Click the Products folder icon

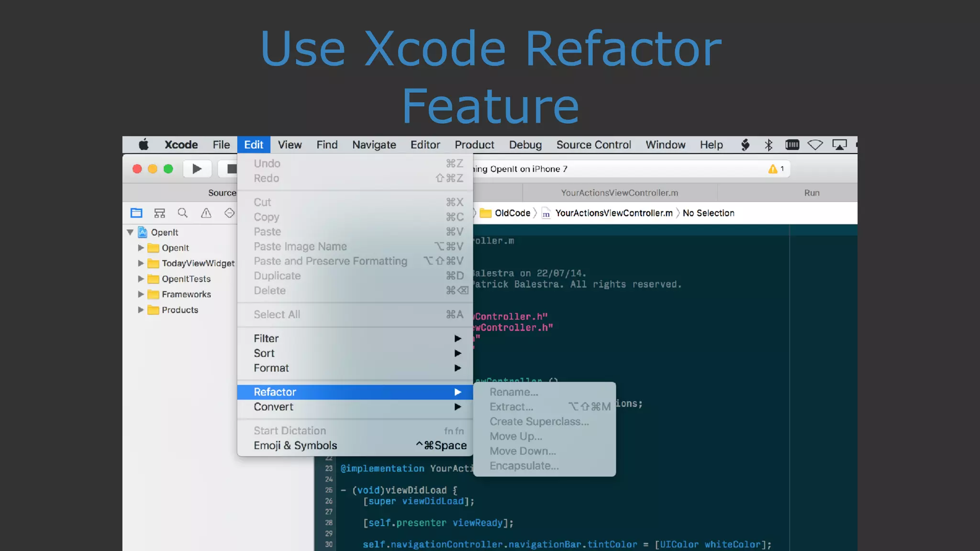tap(153, 310)
